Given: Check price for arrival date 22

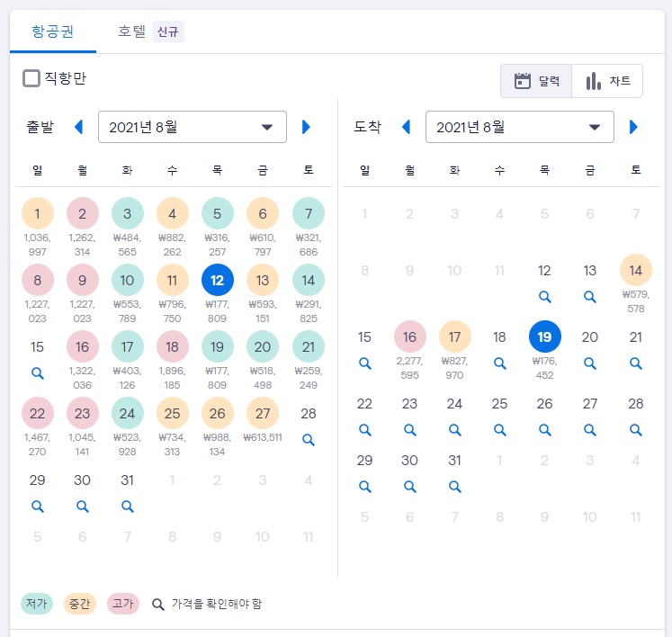Looking at the screenshot, I should (x=364, y=430).
